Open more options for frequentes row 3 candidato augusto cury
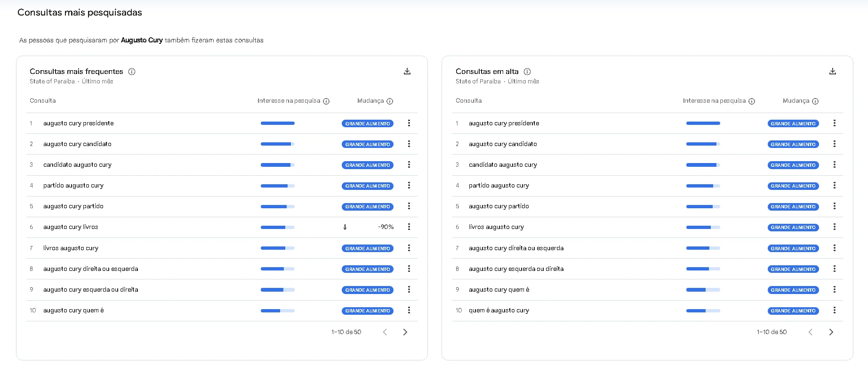Image resolution: width=868 pixels, height=368 pixels. [x=409, y=164]
